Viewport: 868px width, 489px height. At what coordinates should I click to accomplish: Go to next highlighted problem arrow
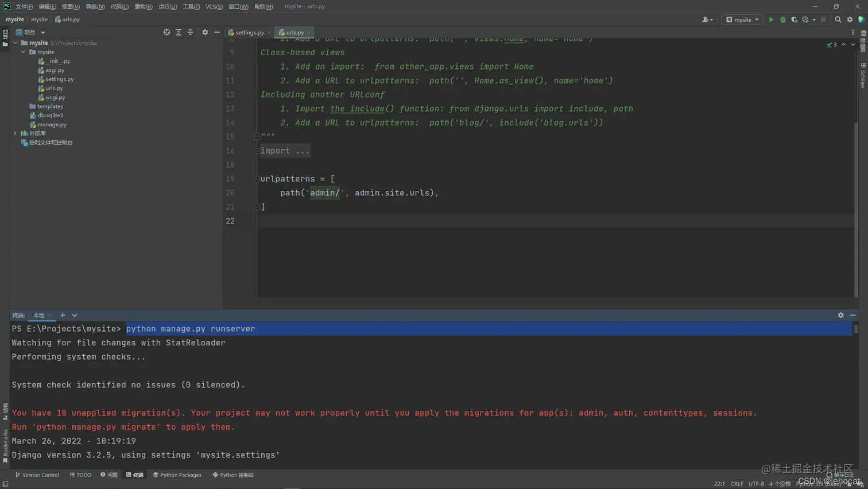click(853, 44)
